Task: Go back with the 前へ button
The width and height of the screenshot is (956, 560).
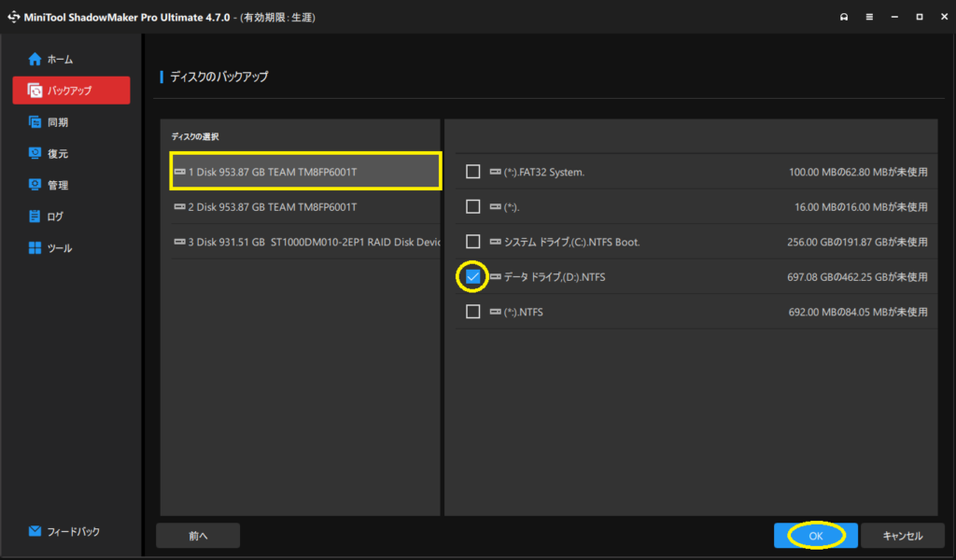Action: coord(198,536)
